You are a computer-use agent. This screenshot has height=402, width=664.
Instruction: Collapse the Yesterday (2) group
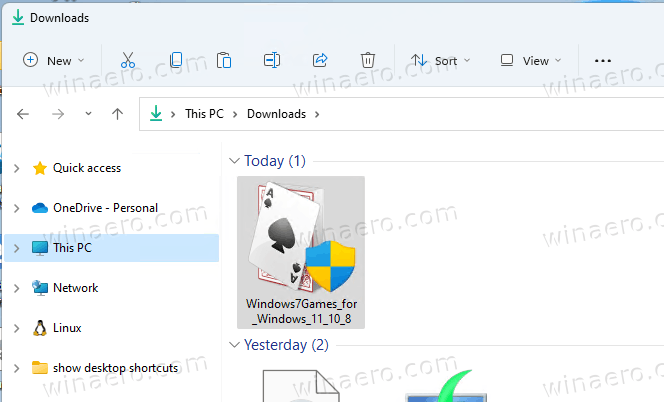point(234,345)
